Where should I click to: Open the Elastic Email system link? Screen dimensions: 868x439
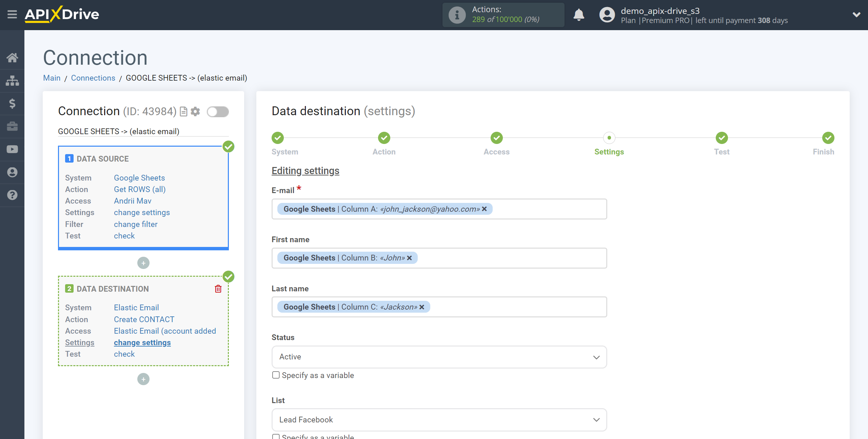click(x=136, y=308)
